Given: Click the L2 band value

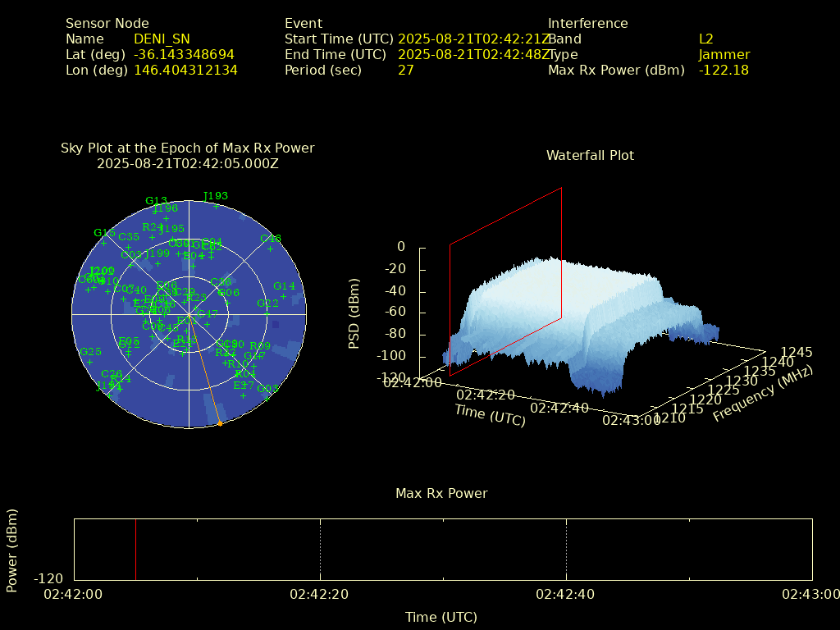Looking at the screenshot, I should pyautogui.click(x=705, y=39).
